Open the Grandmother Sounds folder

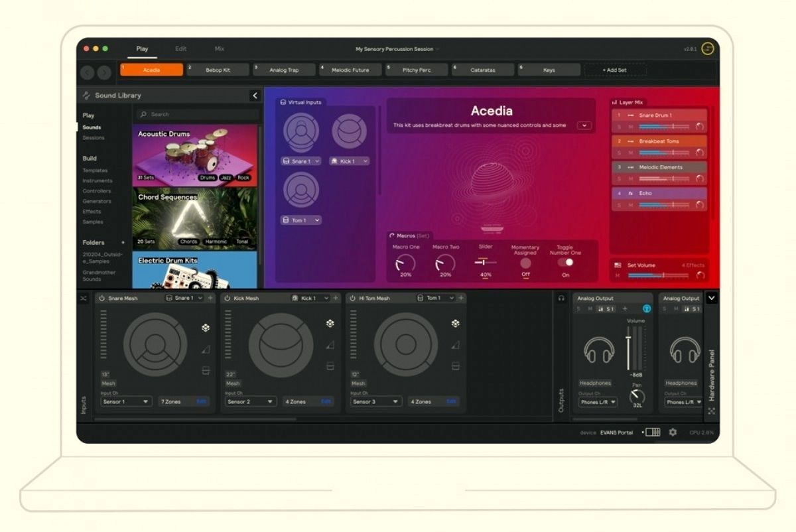tap(99, 275)
